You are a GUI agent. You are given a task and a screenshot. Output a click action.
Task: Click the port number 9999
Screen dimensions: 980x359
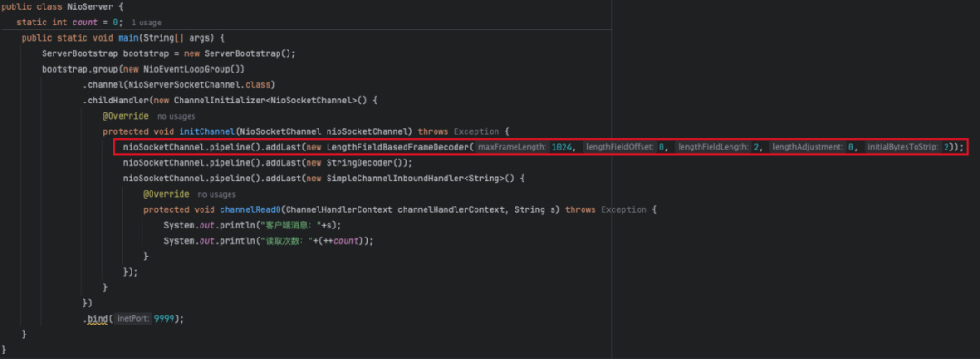click(163, 319)
